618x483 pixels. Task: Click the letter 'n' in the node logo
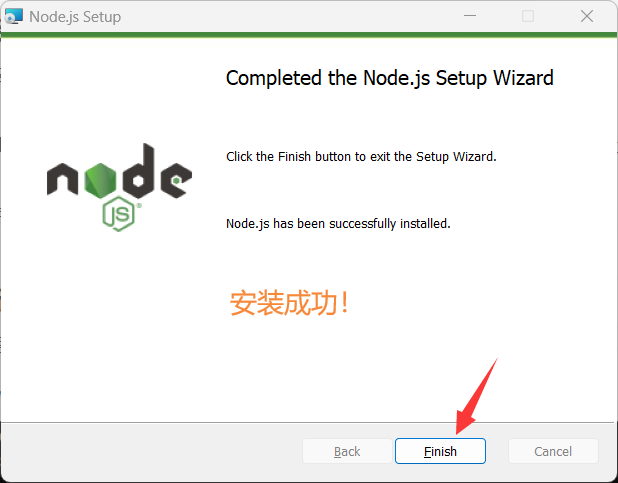click(62, 179)
